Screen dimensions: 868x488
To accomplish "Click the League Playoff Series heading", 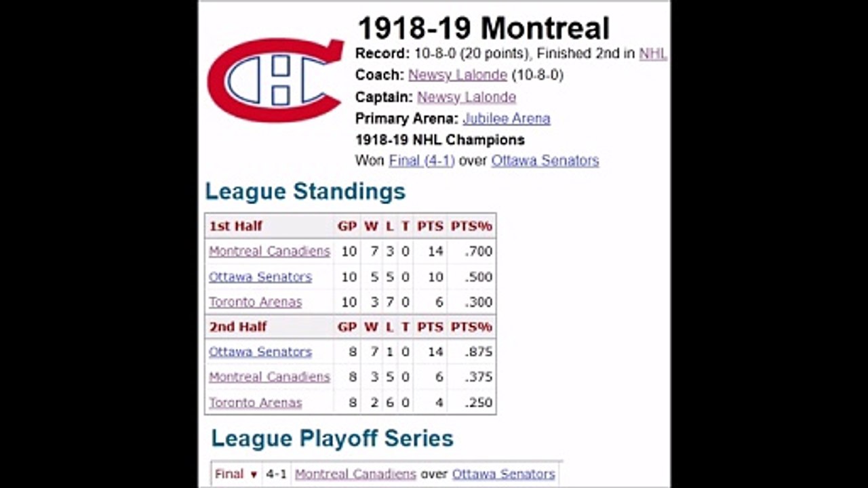I will pyautogui.click(x=332, y=438).
